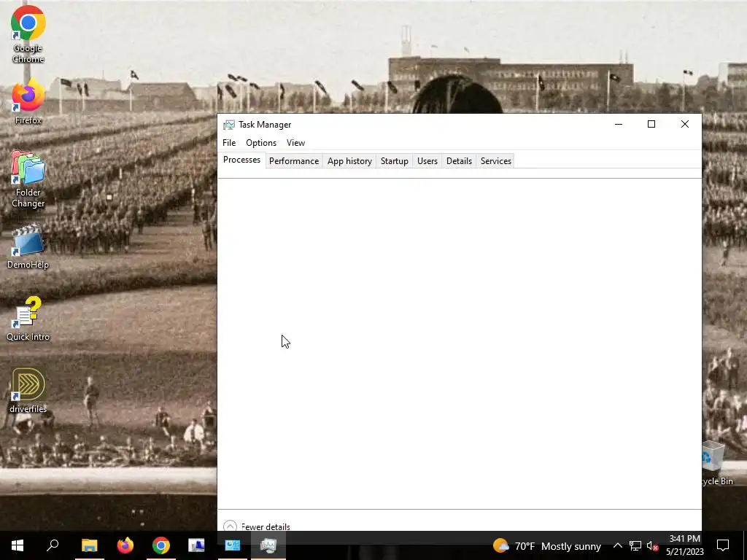Switch to the Services tab
The width and height of the screenshot is (747, 560).
496,161
